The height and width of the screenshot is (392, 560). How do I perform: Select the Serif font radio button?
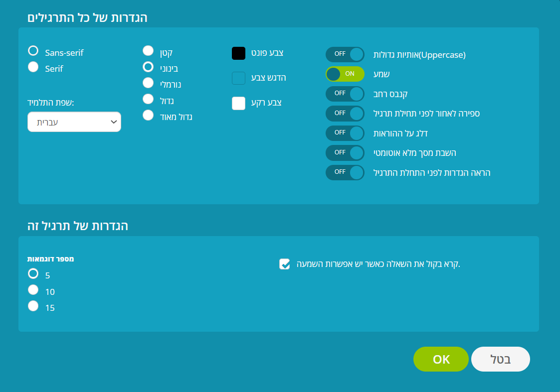(33, 67)
